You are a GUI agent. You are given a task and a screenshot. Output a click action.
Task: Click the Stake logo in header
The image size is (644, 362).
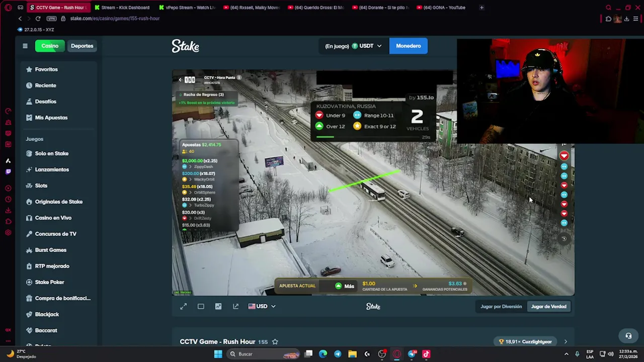[186, 46]
